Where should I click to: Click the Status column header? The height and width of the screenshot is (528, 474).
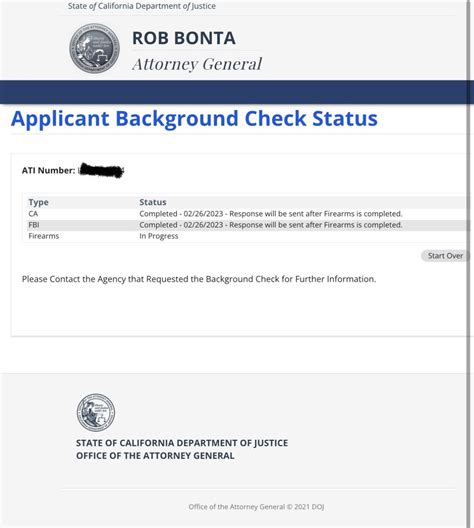pyautogui.click(x=153, y=202)
